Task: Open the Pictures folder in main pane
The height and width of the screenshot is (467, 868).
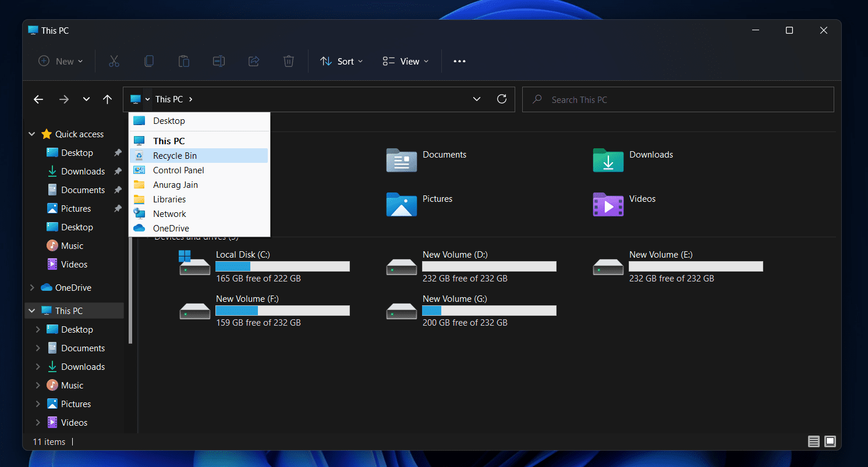Action: pos(401,204)
